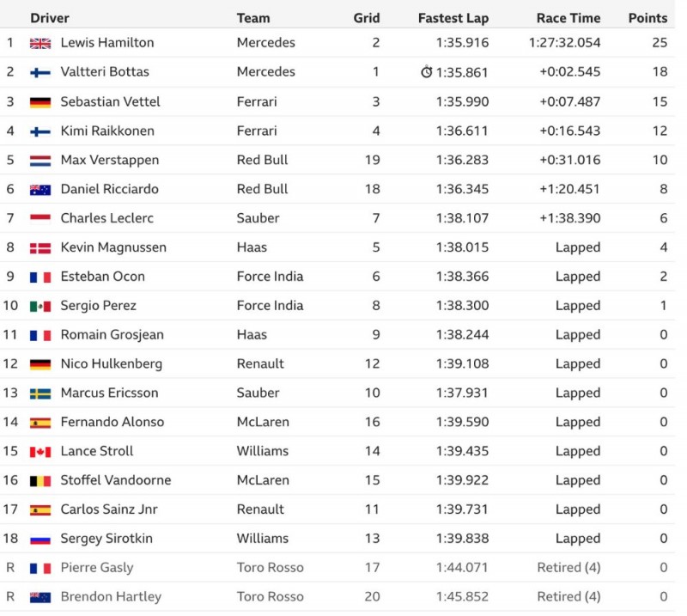Select the Fastest Lap column header

[453, 18]
